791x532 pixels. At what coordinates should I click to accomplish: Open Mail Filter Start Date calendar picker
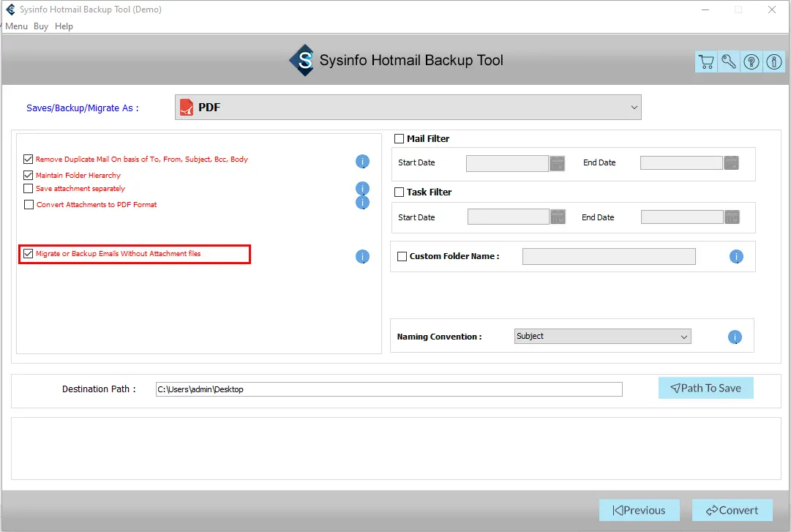tap(558, 163)
